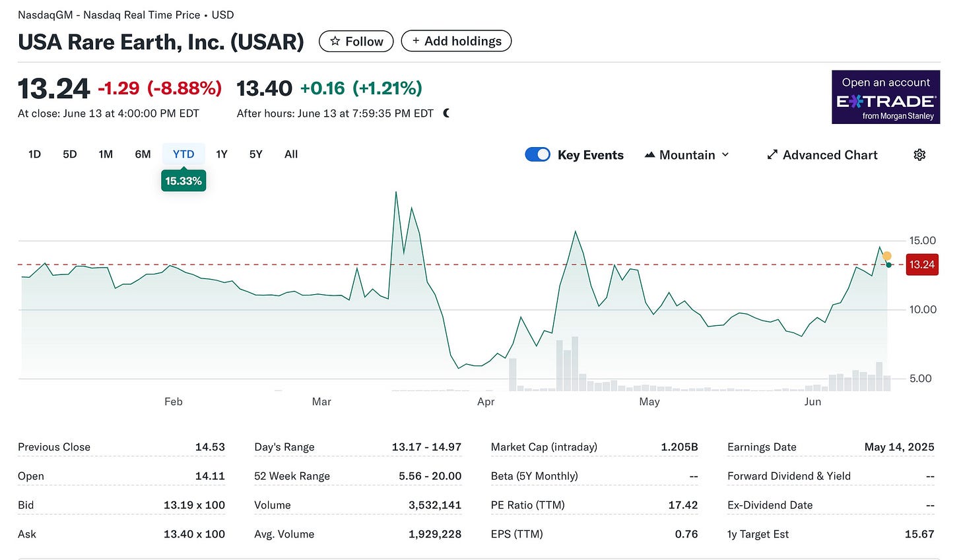Image resolution: width=961 pixels, height=560 pixels.
Task: Click the +0.16 (+1.21%) after hours change
Action: pyautogui.click(x=361, y=88)
